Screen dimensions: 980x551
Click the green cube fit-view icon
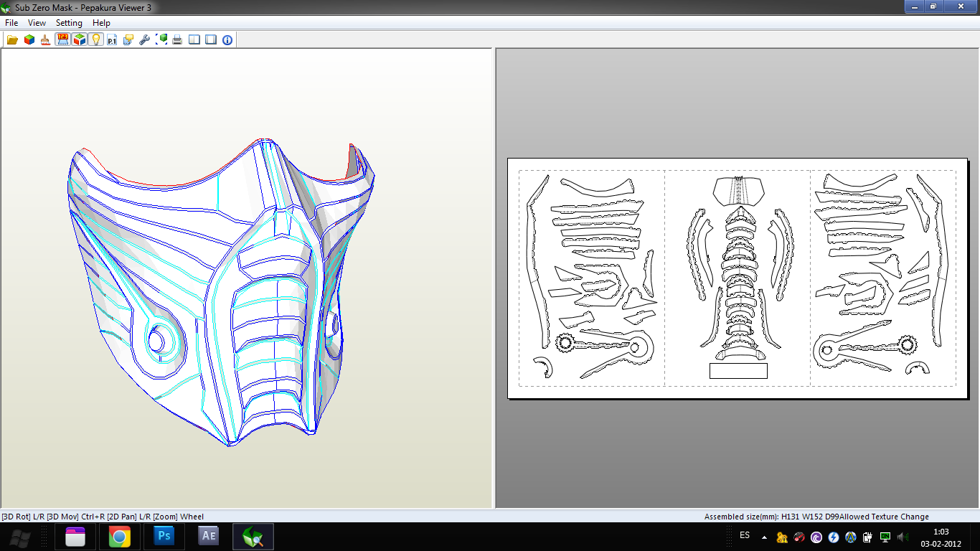pyautogui.click(x=161, y=39)
